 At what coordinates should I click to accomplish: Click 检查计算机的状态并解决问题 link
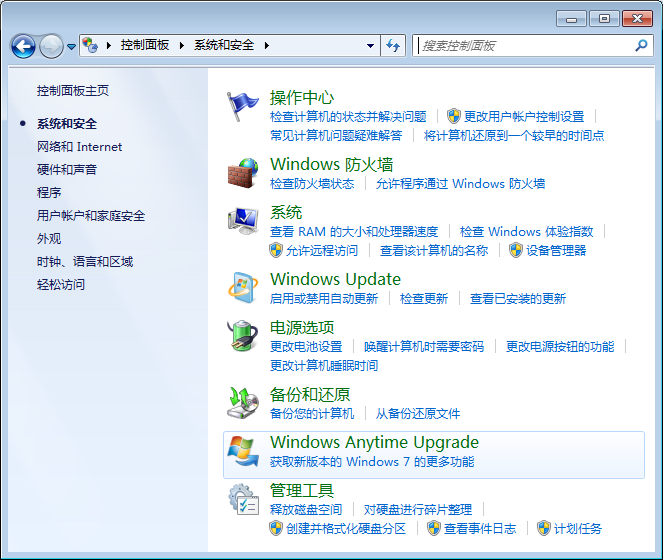[348, 116]
